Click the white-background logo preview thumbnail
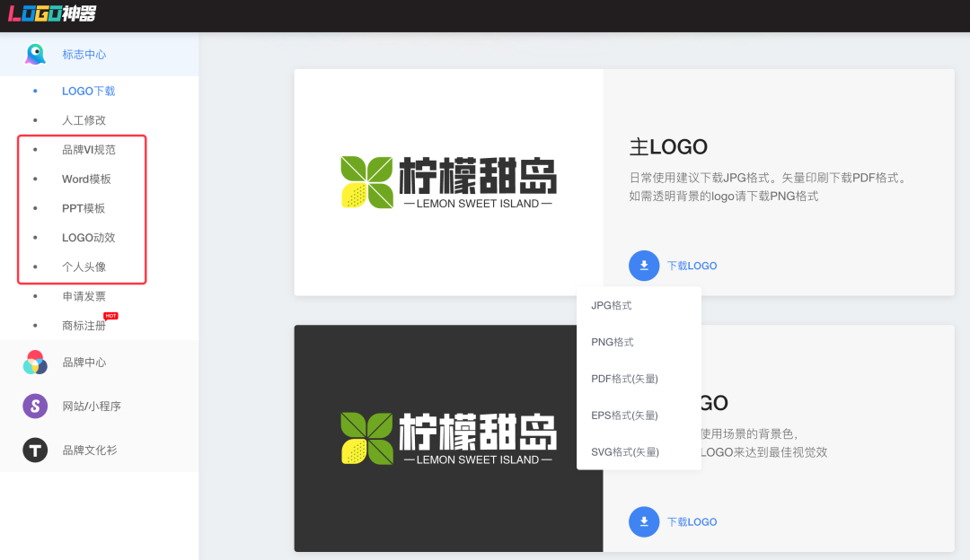Image resolution: width=970 pixels, height=560 pixels. click(448, 182)
